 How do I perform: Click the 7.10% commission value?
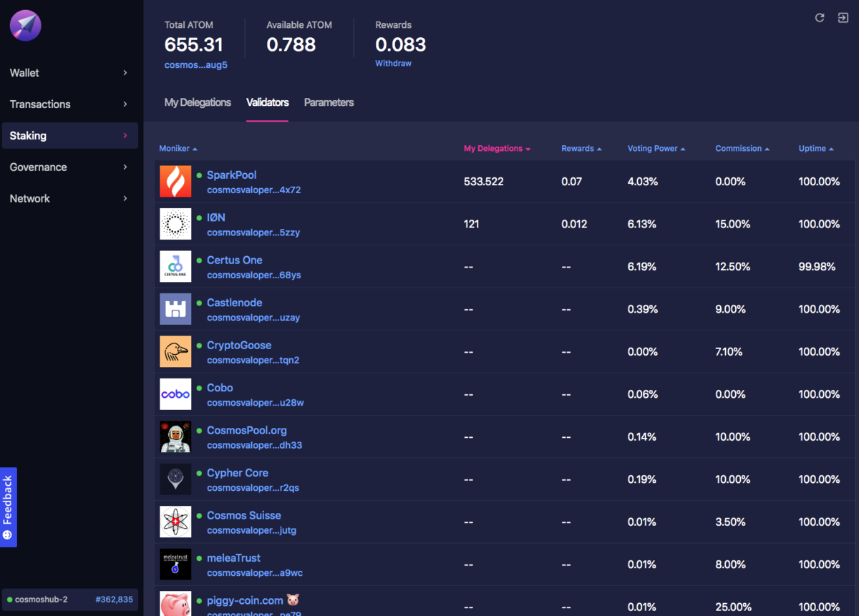tap(729, 352)
